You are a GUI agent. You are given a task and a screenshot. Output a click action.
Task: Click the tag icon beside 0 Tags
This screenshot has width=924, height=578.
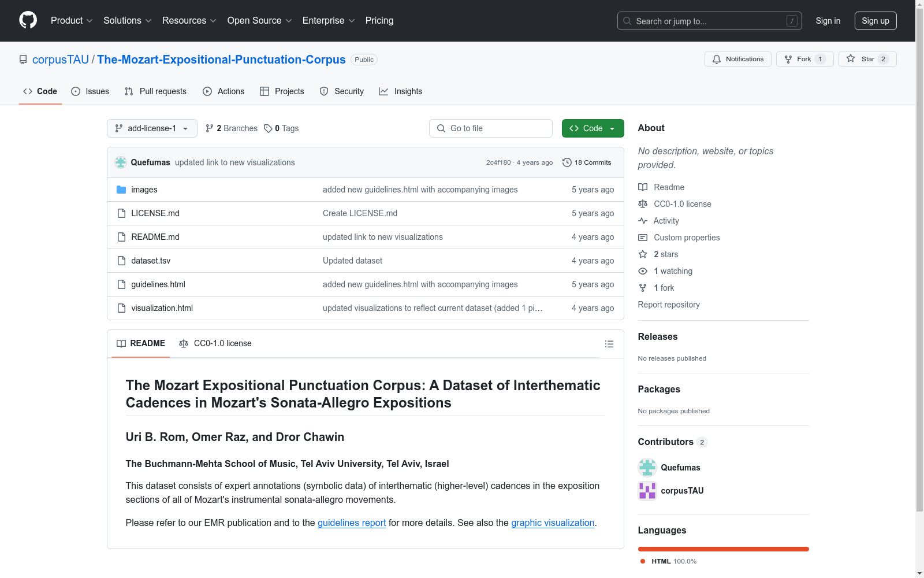tap(268, 128)
